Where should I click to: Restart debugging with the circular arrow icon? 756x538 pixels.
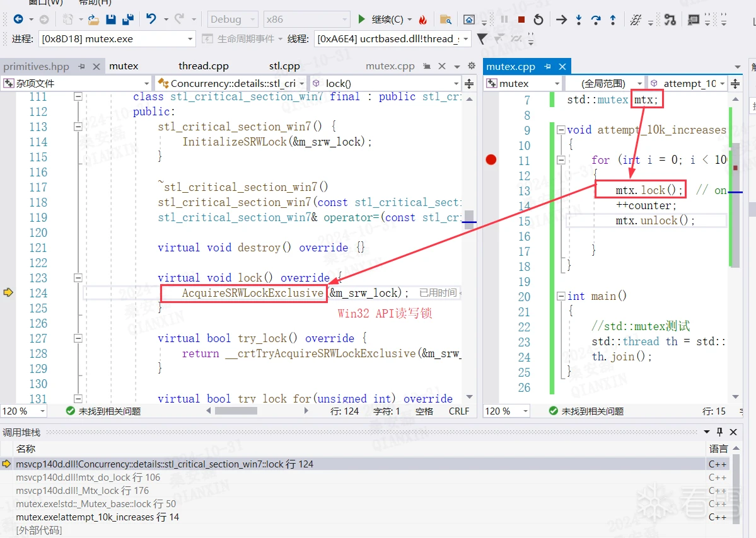click(x=538, y=20)
